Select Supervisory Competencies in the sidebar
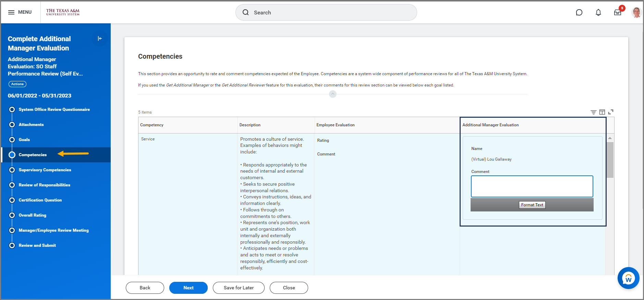The height and width of the screenshot is (300, 644). tap(45, 170)
